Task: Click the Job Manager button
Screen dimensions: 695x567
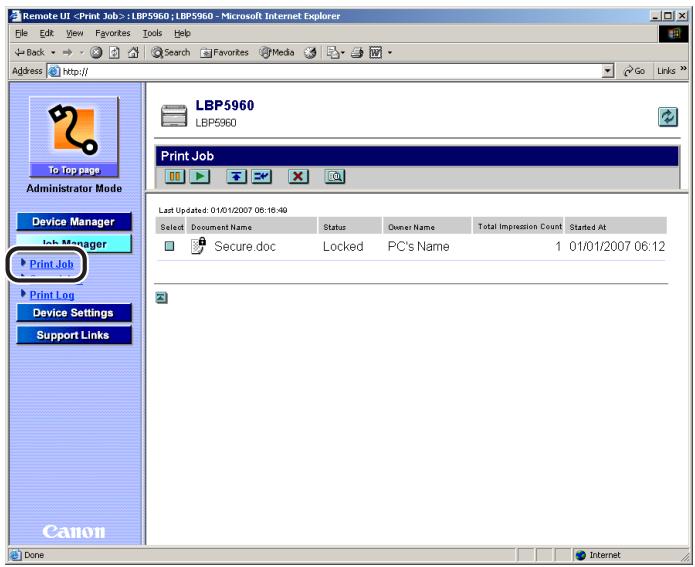Action: (74, 243)
